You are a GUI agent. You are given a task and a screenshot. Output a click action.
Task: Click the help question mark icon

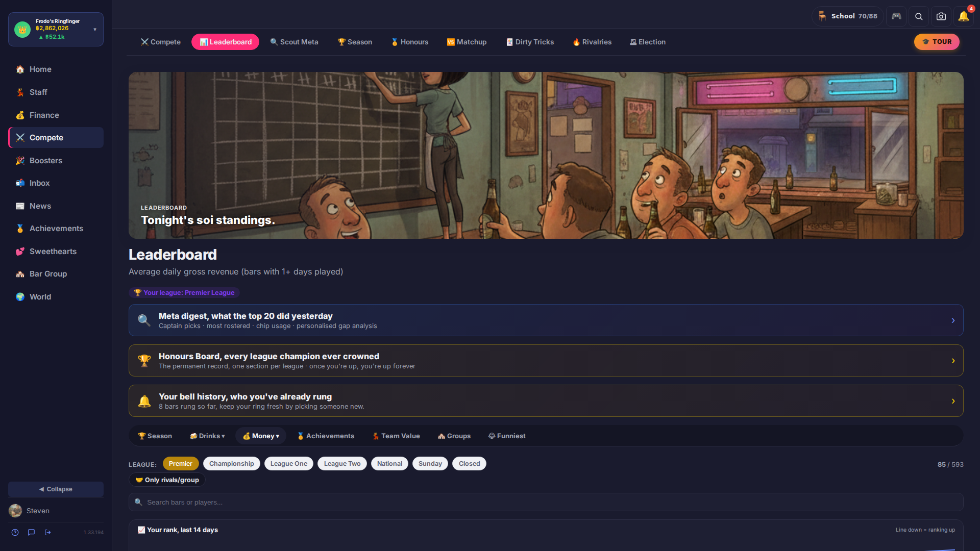(x=15, y=532)
